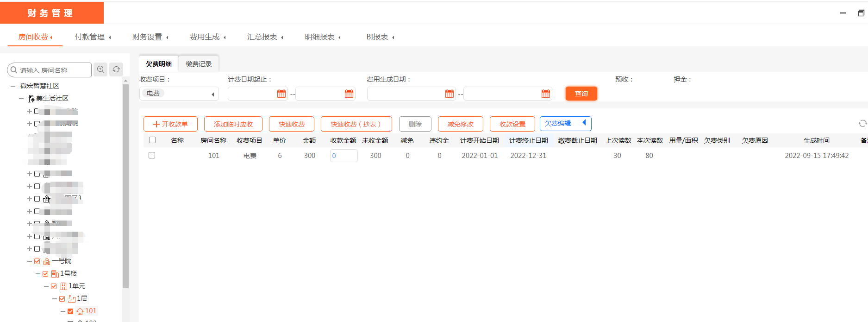
Task: Uncheck the 101 room tree checkbox
Action: 70,311
